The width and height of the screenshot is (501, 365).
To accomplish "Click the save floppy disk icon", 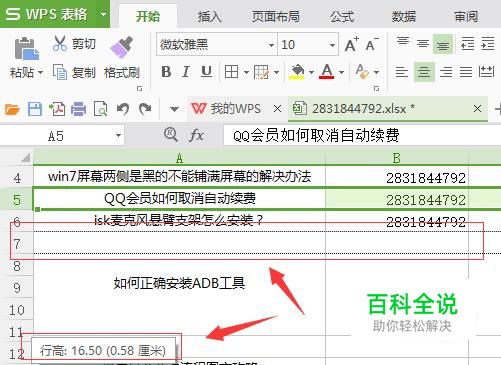I will click(35, 109).
